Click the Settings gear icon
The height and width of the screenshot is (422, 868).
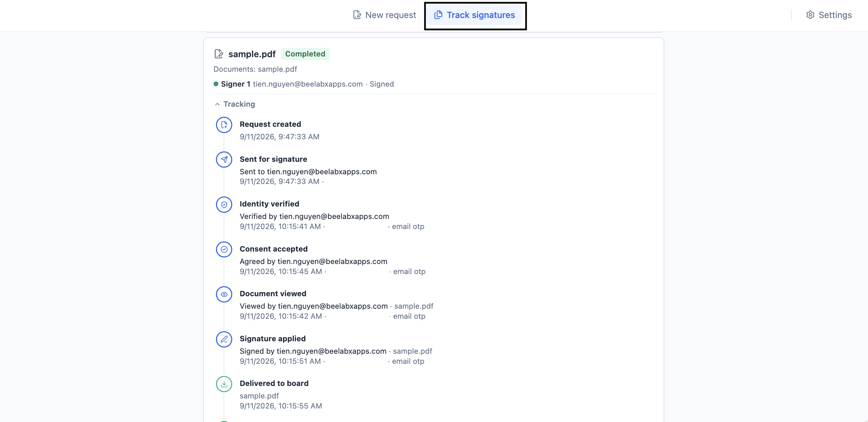pos(810,15)
